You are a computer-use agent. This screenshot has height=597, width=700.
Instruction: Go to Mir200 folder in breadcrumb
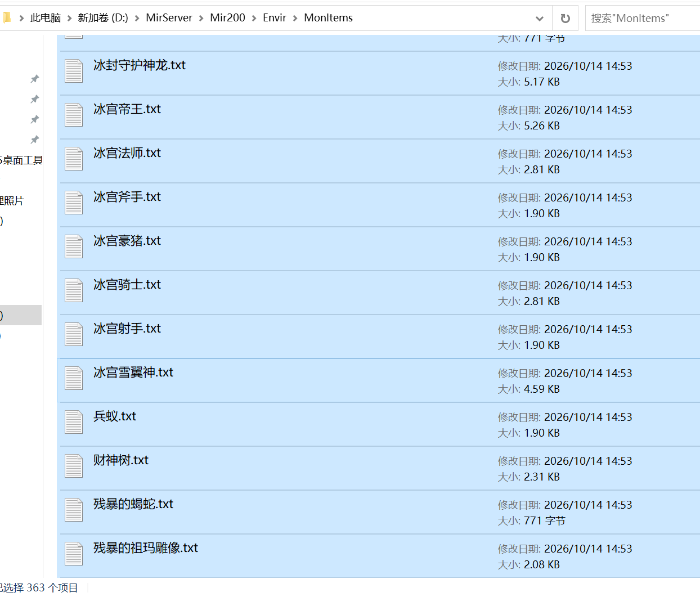coord(227,18)
